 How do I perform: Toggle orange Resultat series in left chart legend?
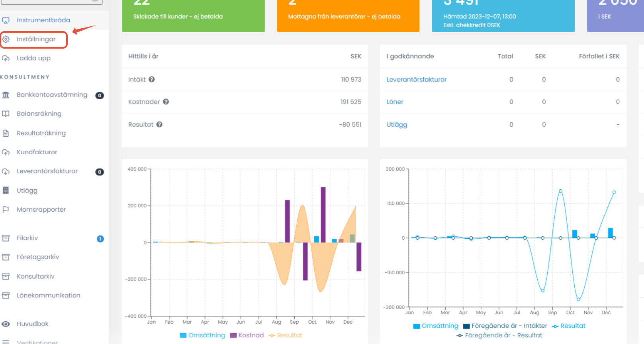click(286, 335)
